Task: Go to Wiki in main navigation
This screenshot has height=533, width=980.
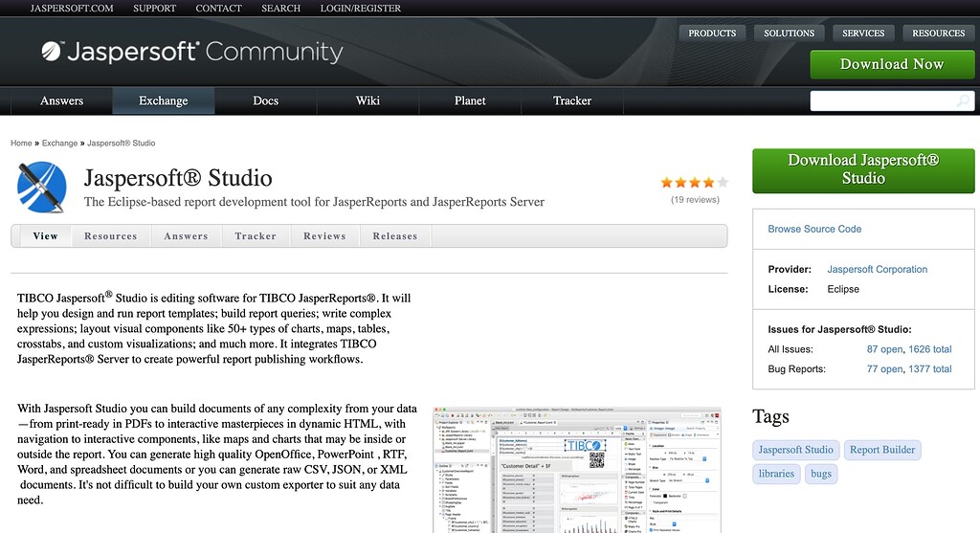Action: (367, 100)
